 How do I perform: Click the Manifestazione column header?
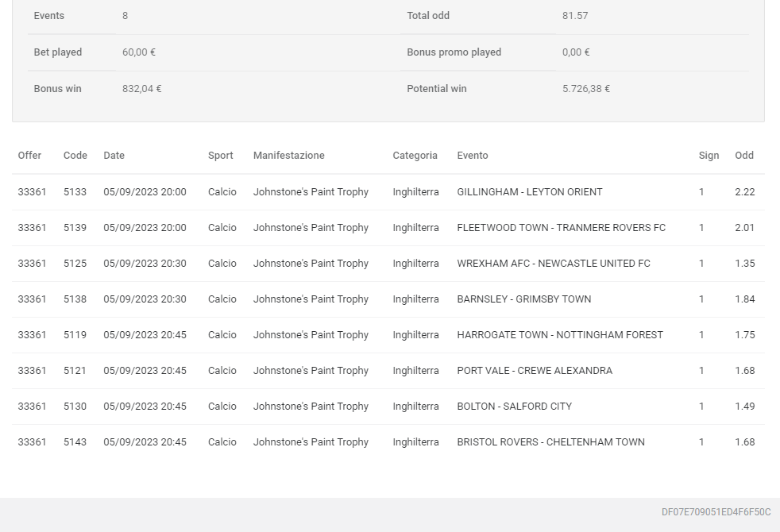[x=288, y=156]
